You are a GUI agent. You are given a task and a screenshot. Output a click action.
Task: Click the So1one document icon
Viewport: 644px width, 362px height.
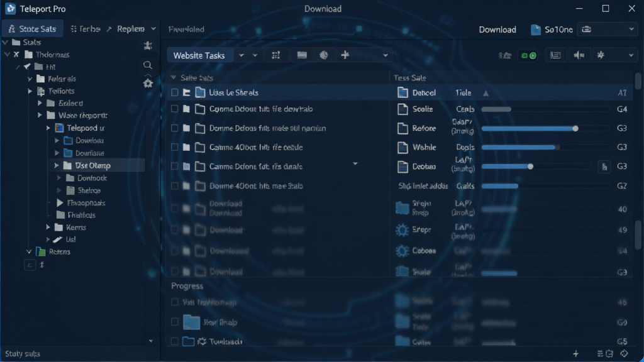[x=536, y=30]
